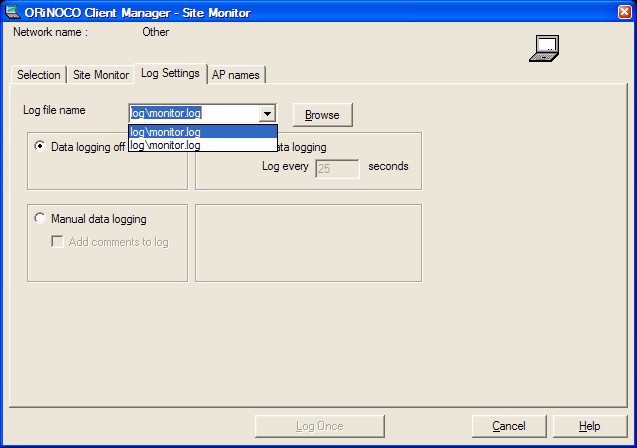This screenshot has width=637, height=448.
Task: Select the Data logging off radio button
Action: coord(40,146)
